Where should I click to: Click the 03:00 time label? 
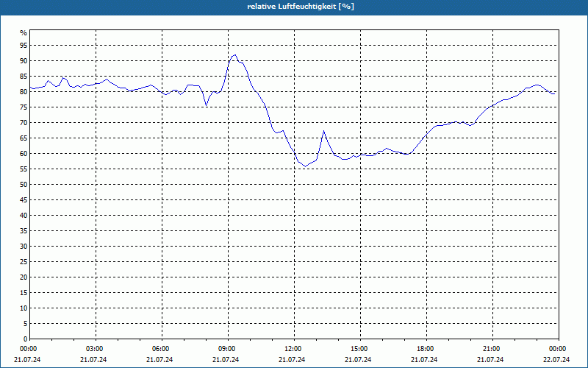[96, 349]
